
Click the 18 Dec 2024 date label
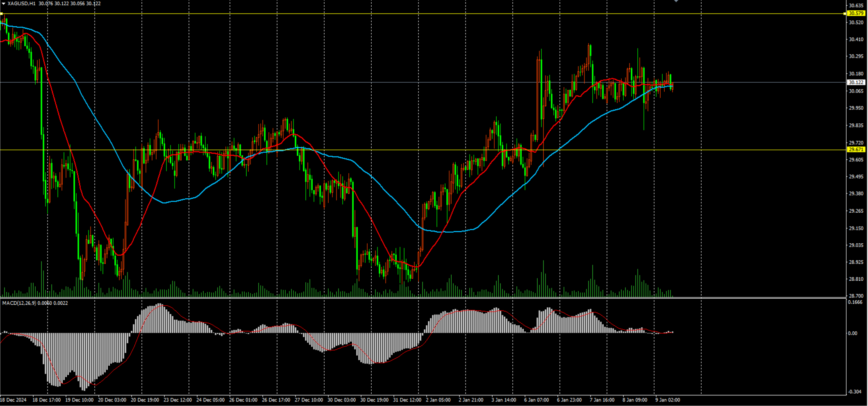[x=13, y=400]
